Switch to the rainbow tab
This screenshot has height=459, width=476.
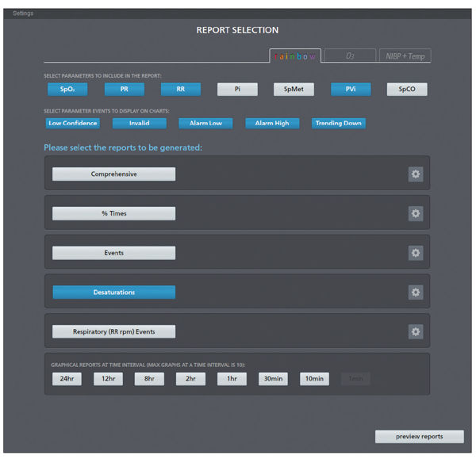(295, 56)
